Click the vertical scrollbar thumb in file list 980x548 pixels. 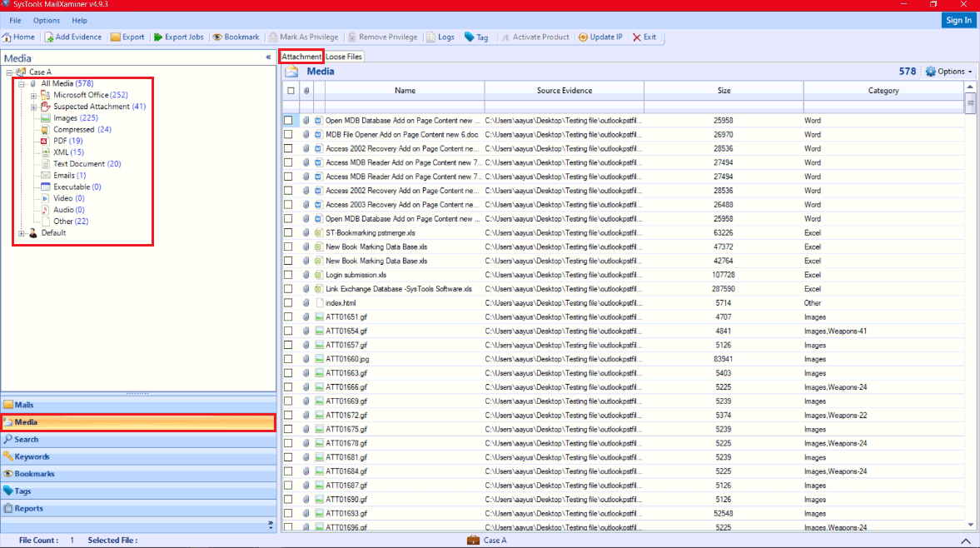tap(970, 103)
